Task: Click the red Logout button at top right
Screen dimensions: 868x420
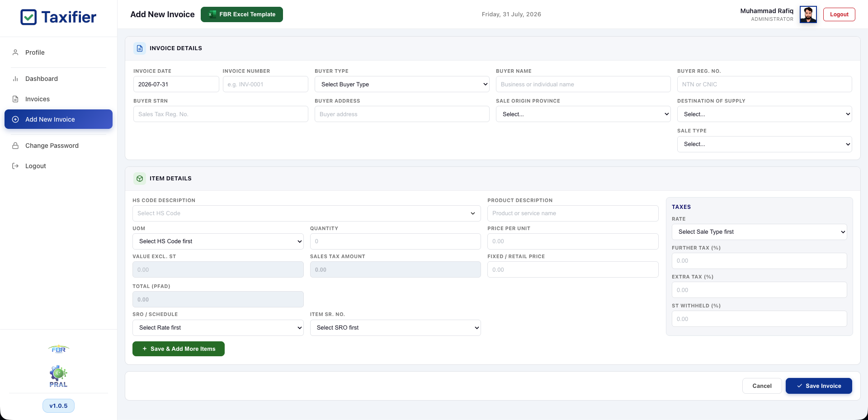Action: pyautogui.click(x=839, y=14)
